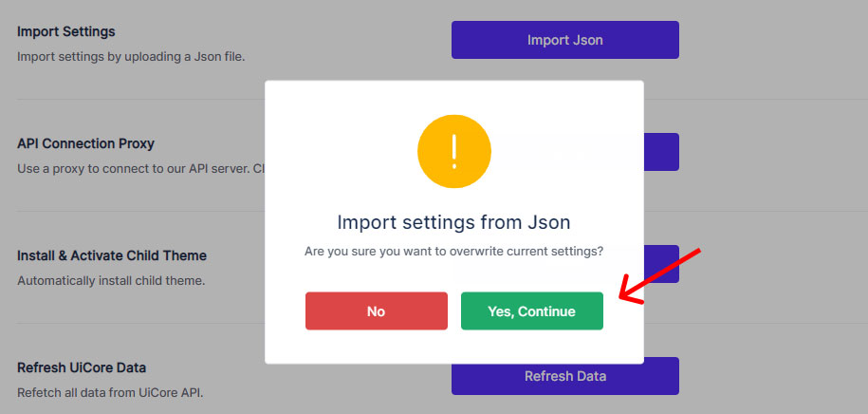Click the Import Json button
Image resolution: width=868 pixels, height=414 pixels.
(564, 40)
